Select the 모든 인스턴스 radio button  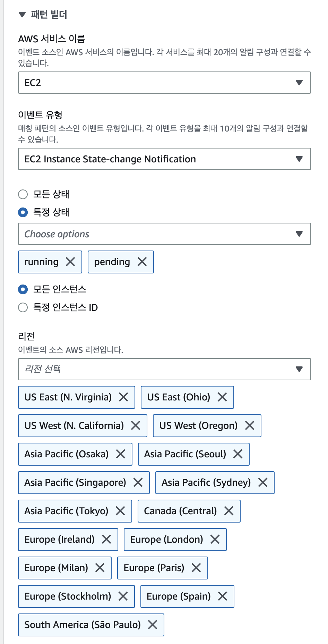(23, 289)
